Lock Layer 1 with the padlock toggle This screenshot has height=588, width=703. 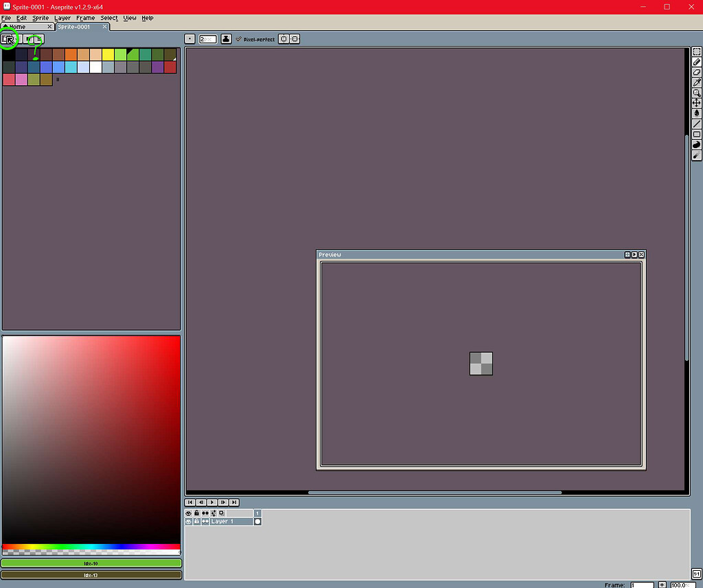click(196, 521)
